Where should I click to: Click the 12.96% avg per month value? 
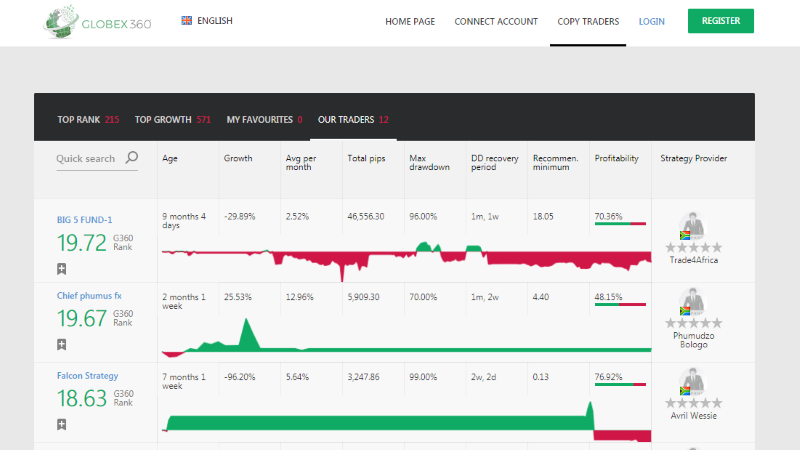pyautogui.click(x=299, y=297)
